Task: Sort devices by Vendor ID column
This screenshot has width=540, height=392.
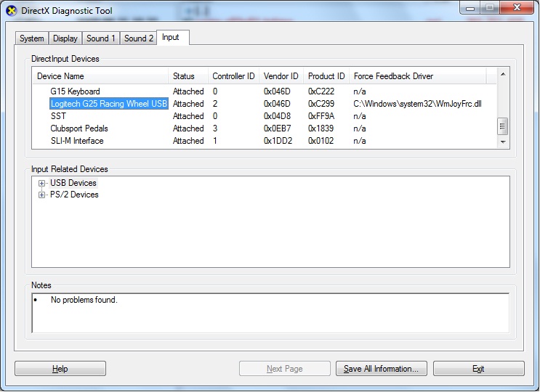Action: [x=281, y=76]
